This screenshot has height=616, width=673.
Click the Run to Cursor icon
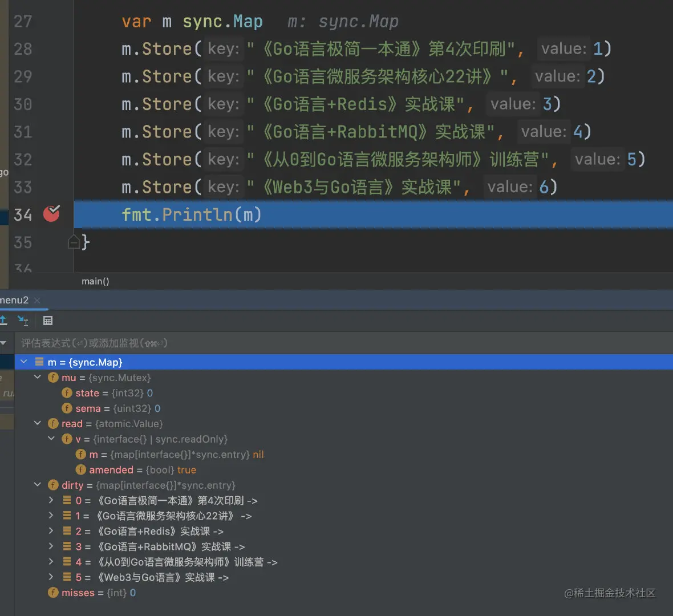pyautogui.click(x=23, y=320)
